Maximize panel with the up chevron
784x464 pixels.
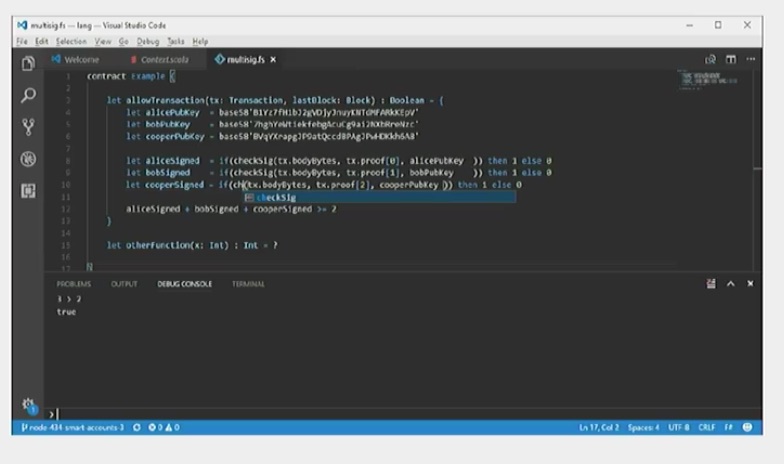tap(730, 284)
